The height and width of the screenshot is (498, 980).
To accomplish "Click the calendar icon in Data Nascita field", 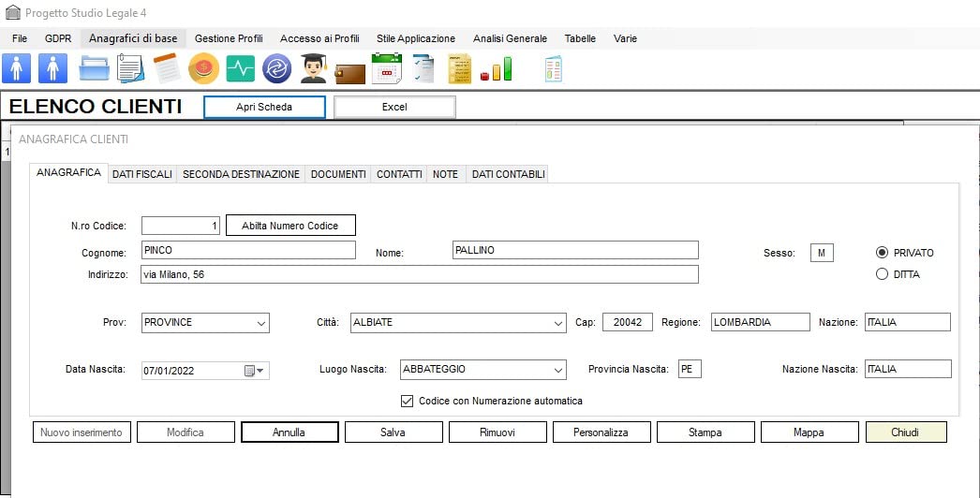I will (x=249, y=371).
